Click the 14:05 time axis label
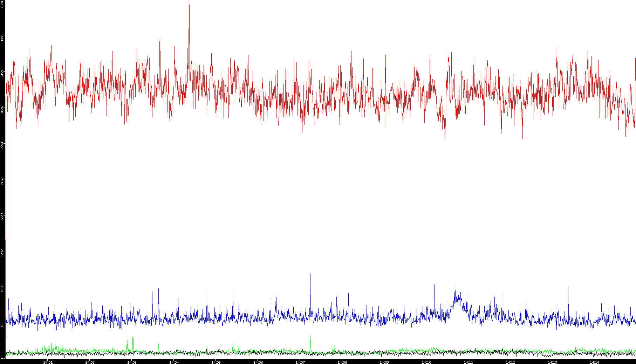This screenshot has width=636, height=364. [216, 362]
